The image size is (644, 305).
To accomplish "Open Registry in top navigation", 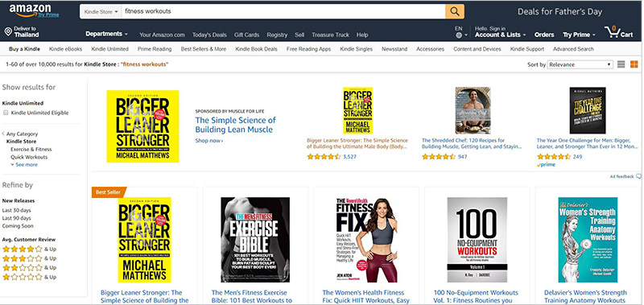I will click(x=277, y=35).
